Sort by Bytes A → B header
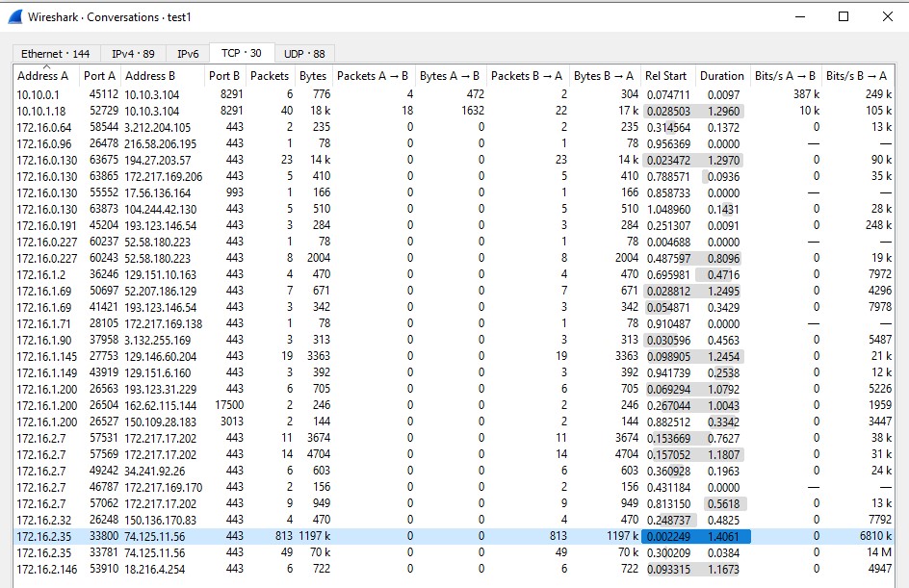 [x=450, y=76]
